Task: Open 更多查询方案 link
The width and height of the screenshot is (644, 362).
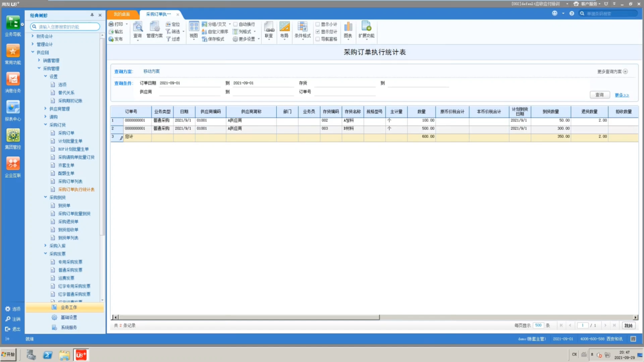Action: 612,71
